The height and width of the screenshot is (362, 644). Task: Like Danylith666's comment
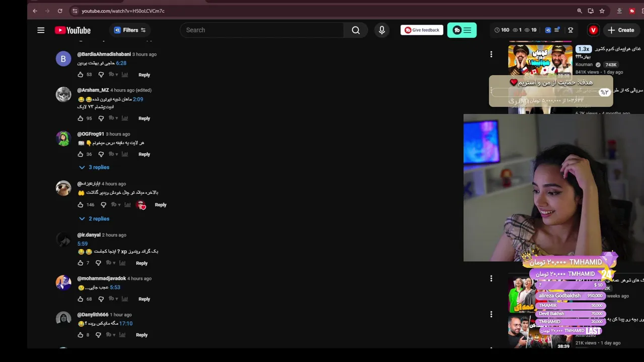tap(80, 335)
